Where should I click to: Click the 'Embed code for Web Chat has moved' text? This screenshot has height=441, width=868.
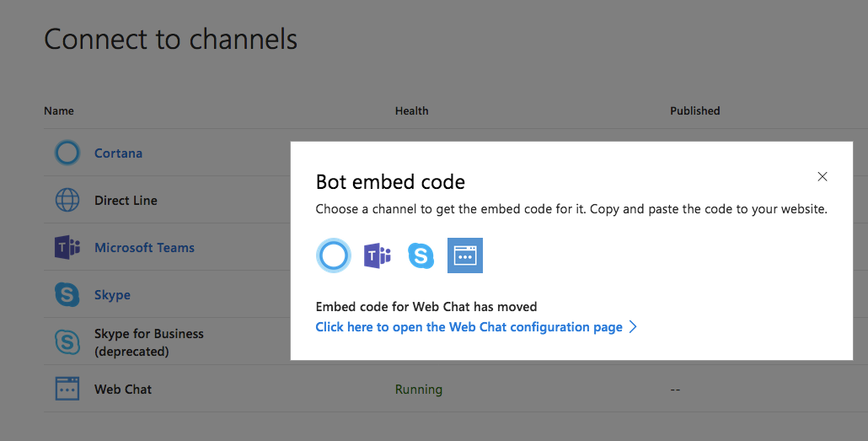tap(426, 306)
